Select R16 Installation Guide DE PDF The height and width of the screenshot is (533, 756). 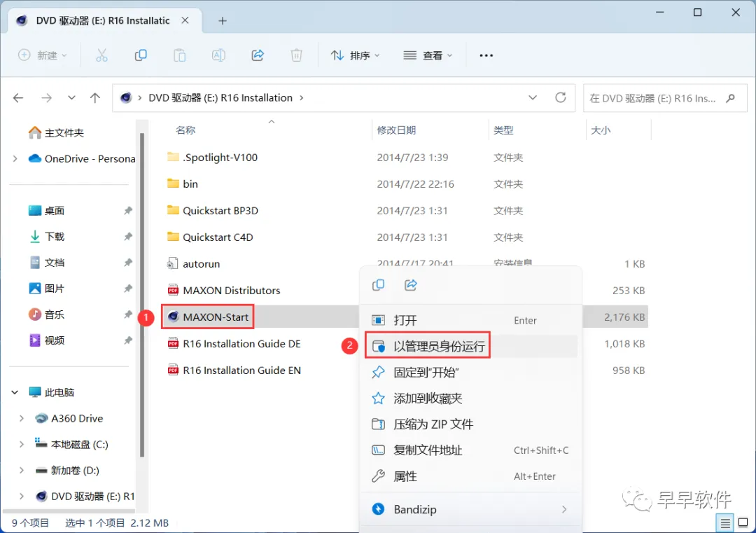point(241,343)
